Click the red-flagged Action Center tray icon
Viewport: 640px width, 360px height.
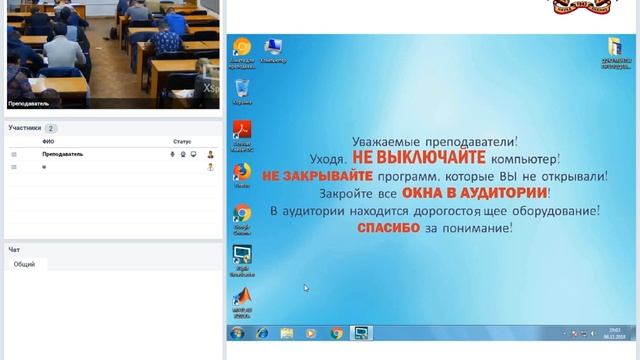point(574,333)
